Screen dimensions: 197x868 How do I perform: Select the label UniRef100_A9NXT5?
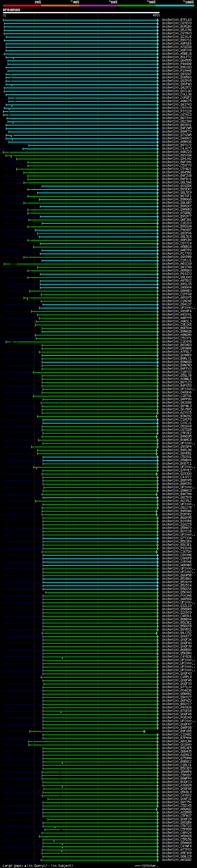pos(177,101)
